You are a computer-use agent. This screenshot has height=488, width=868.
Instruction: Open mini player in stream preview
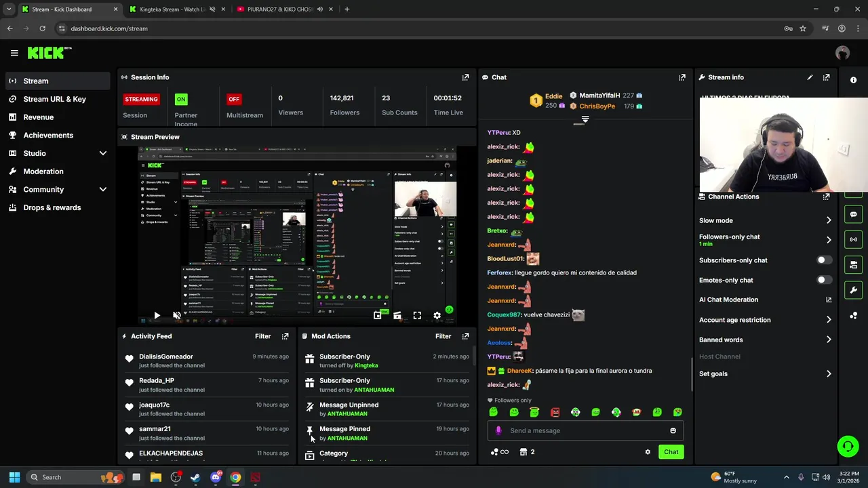378,315
